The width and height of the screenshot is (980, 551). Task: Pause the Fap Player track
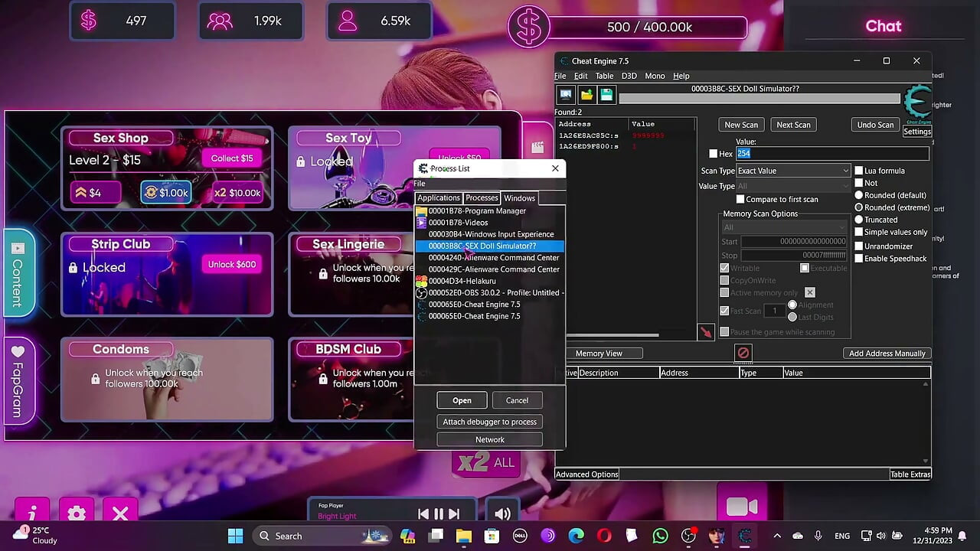[439, 514]
